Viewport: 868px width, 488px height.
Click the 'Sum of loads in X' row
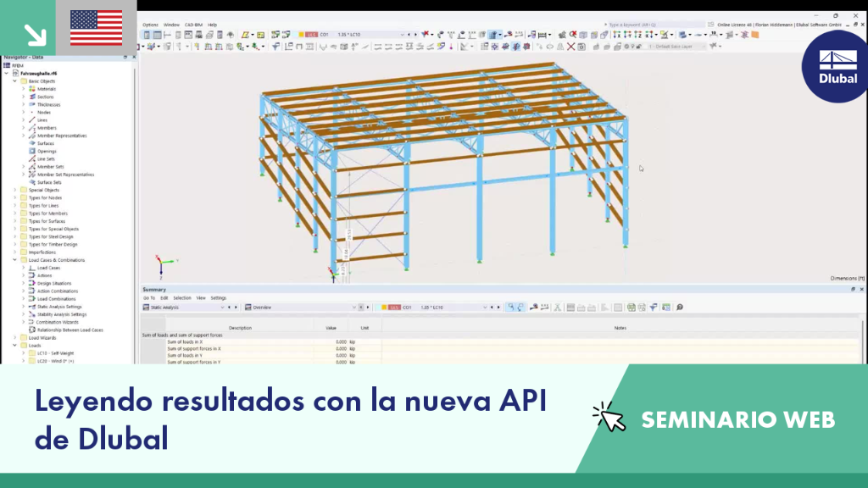pos(185,342)
